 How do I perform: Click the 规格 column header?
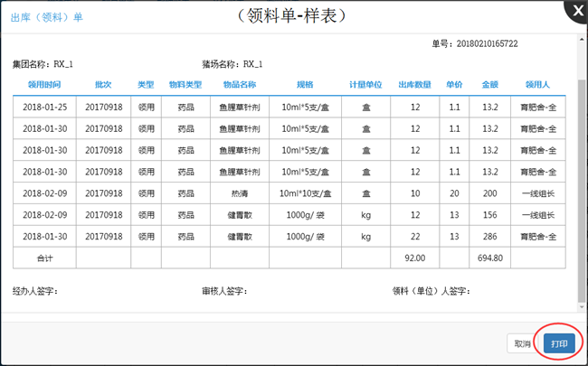click(x=305, y=84)
